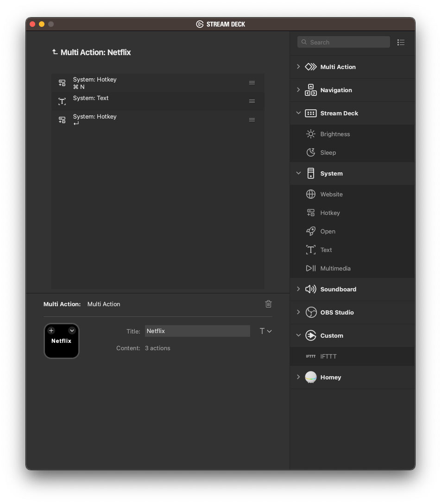Click the Homey category label
441x504 pixels.
coord(330,378)
